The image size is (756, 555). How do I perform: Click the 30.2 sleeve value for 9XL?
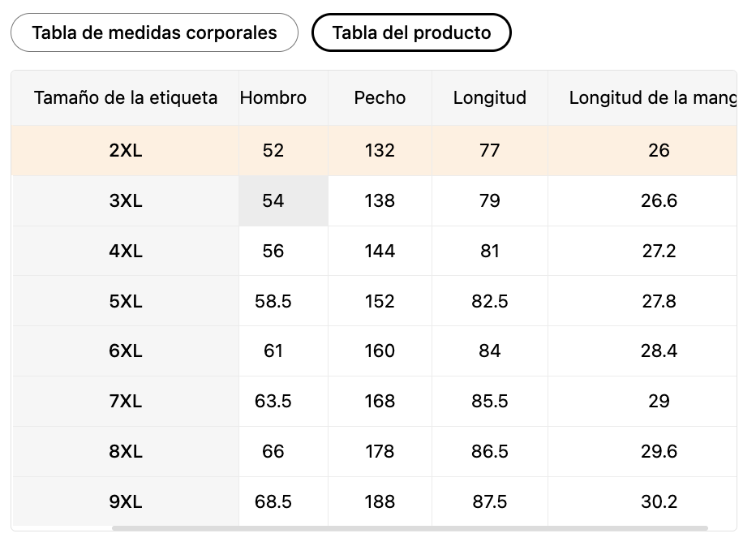click(659, 501)
